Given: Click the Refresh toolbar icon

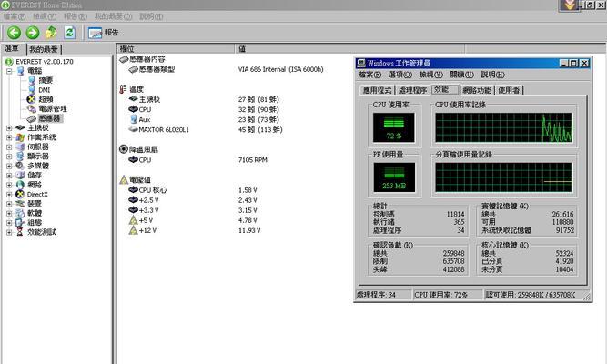Looking at the screenshot, I should point(70,32).
